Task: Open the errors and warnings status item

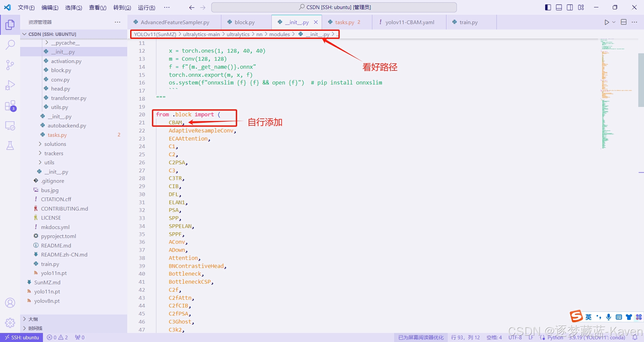Action: pos(57,337)
